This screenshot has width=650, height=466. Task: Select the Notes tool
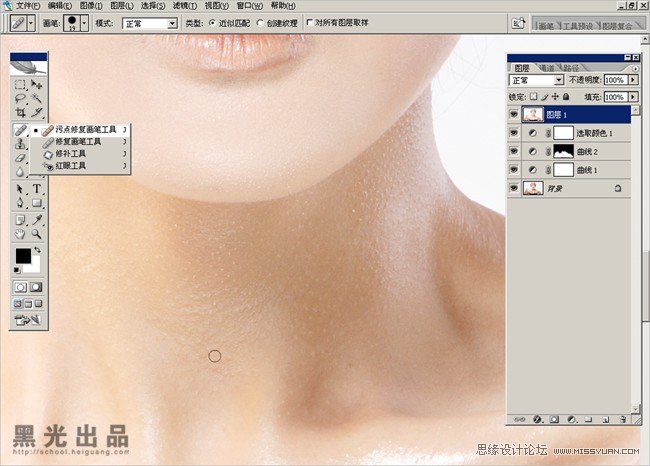20,220
